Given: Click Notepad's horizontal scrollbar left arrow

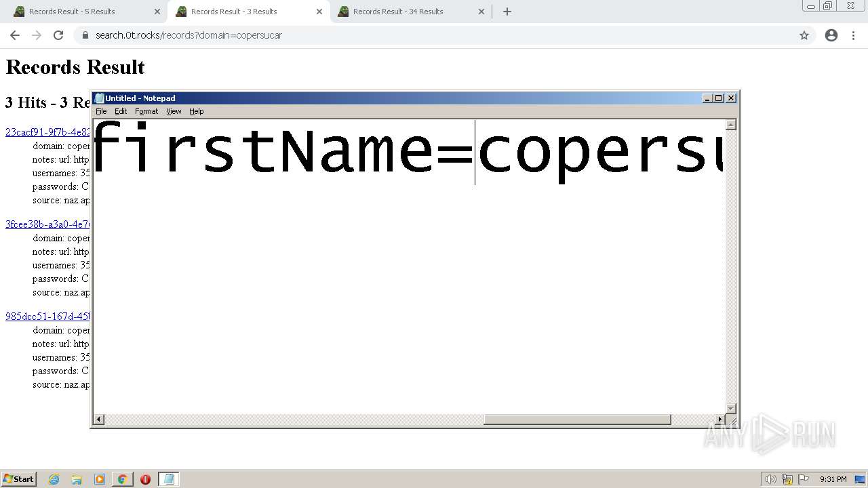Looking at the screenshot, I should tap(98, 420).
